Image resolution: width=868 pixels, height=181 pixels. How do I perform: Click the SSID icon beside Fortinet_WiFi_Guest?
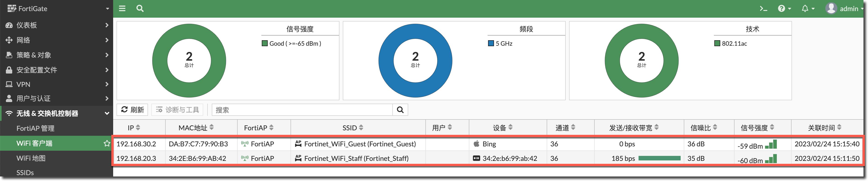pos(298,144)
